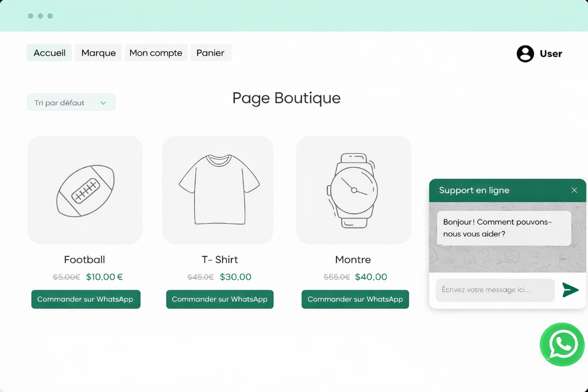
Task: Open the Marque menu item
Action: 98,53
